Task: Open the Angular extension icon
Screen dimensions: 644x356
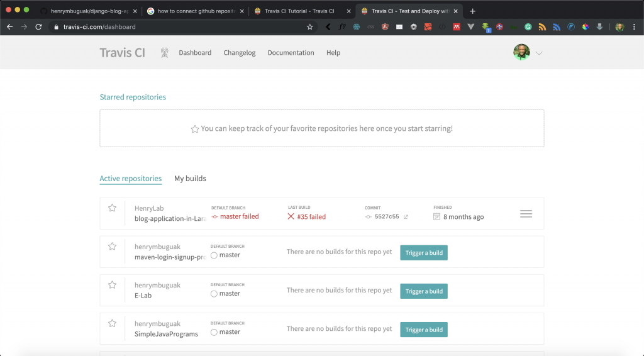Action: pyautogui.click(x=385, y=26)
